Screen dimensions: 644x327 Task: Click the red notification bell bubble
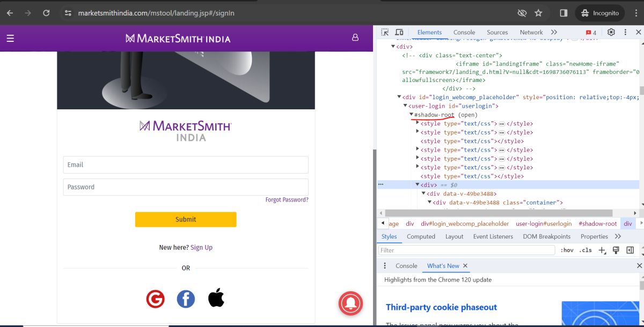click(x=351, y=303)
